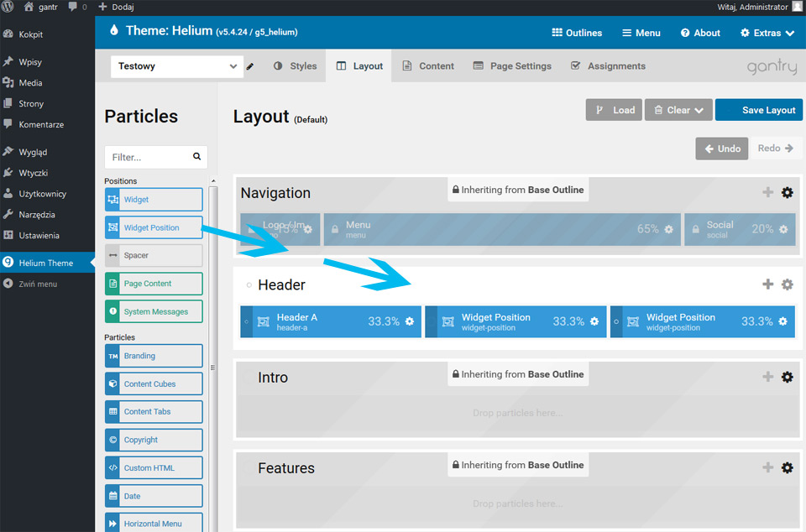Open the Testowy outline selector
Screen dimensions: 806x532
(177, 66)
